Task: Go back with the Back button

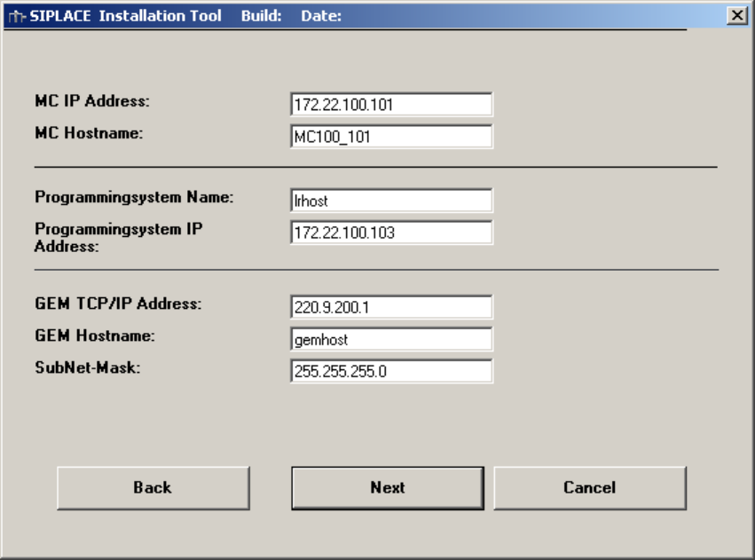Action: coord(153,488)
